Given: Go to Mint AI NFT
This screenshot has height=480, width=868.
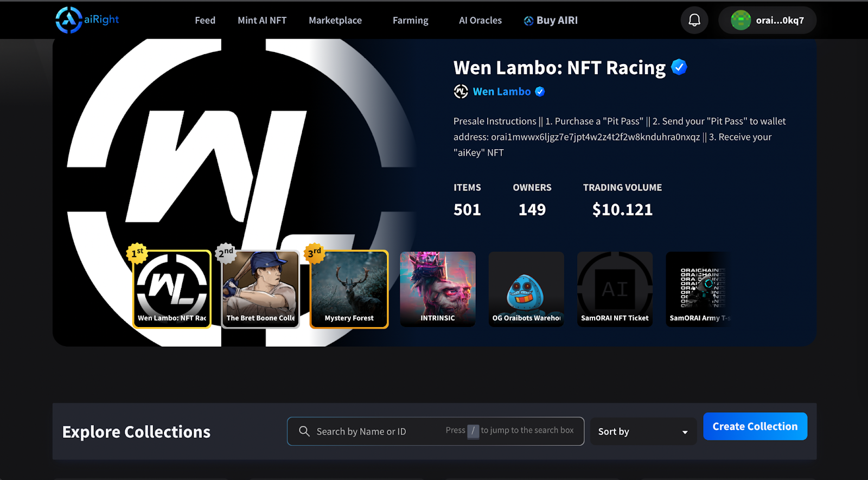Looking at the screenshot, I should point(262,20).
